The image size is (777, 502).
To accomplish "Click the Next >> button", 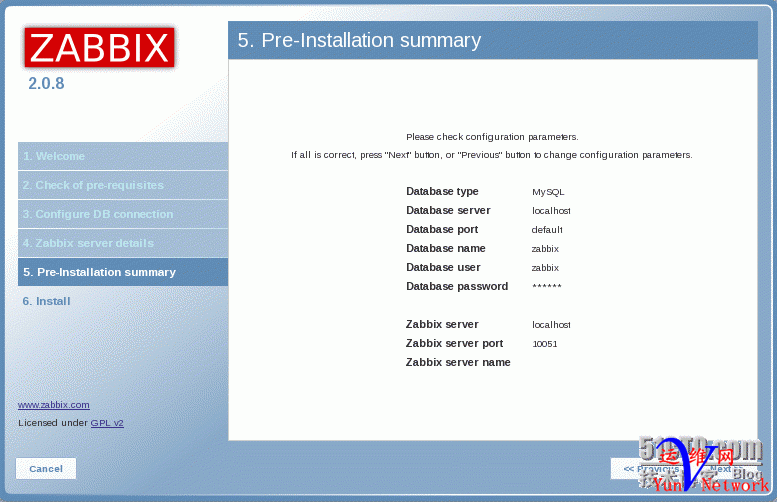I will tap(725, 469).
